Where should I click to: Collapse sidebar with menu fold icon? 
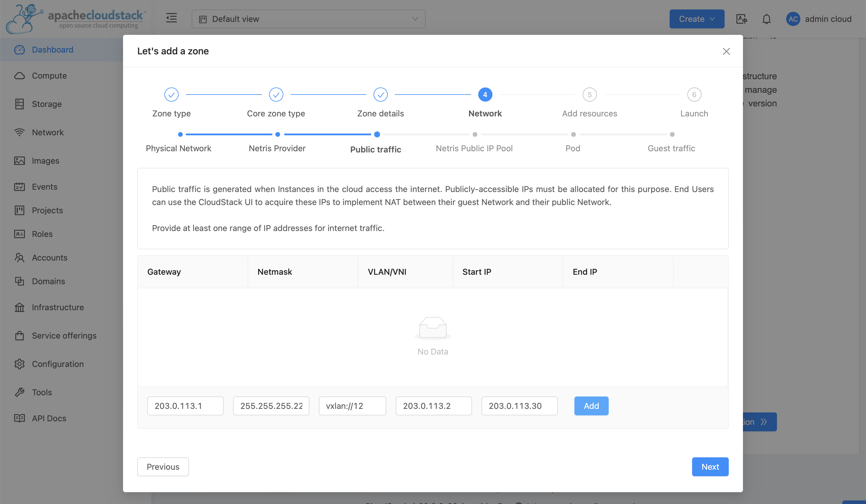[171, 18]
